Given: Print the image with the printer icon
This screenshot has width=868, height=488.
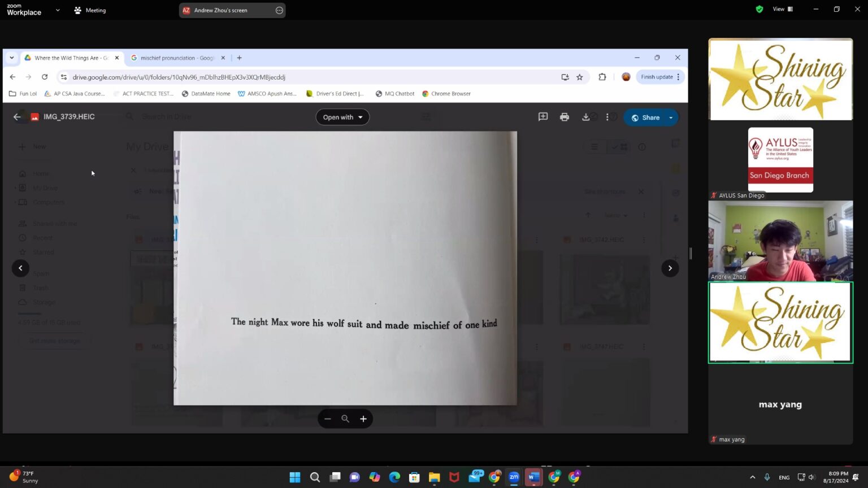Looking at the screenshot, I should click(565, 117).
